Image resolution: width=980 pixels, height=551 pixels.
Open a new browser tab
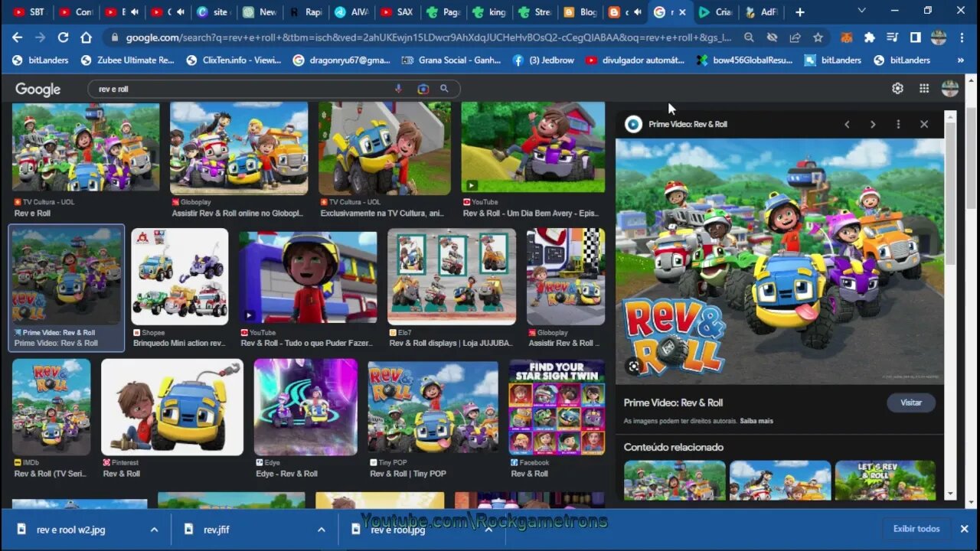tap(799, 12)
